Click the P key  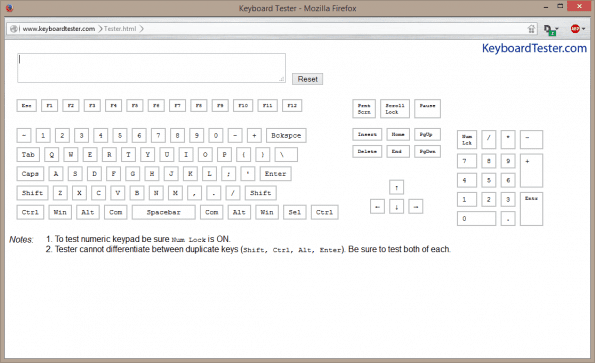[x=225, y=154]
